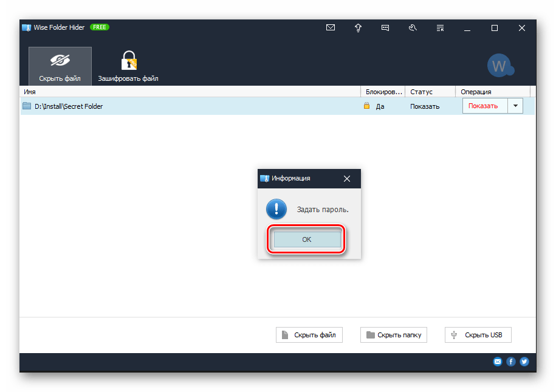Sort by the Блокиров... column header
The height and width of the screenshot is (392, 556).
[383, 92]
